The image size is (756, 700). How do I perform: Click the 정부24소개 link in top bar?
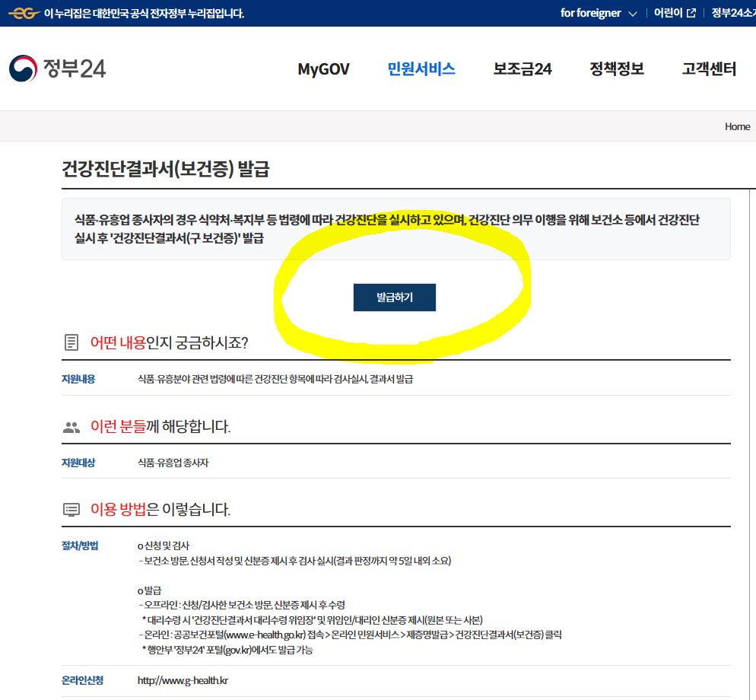tap(733, 13)
